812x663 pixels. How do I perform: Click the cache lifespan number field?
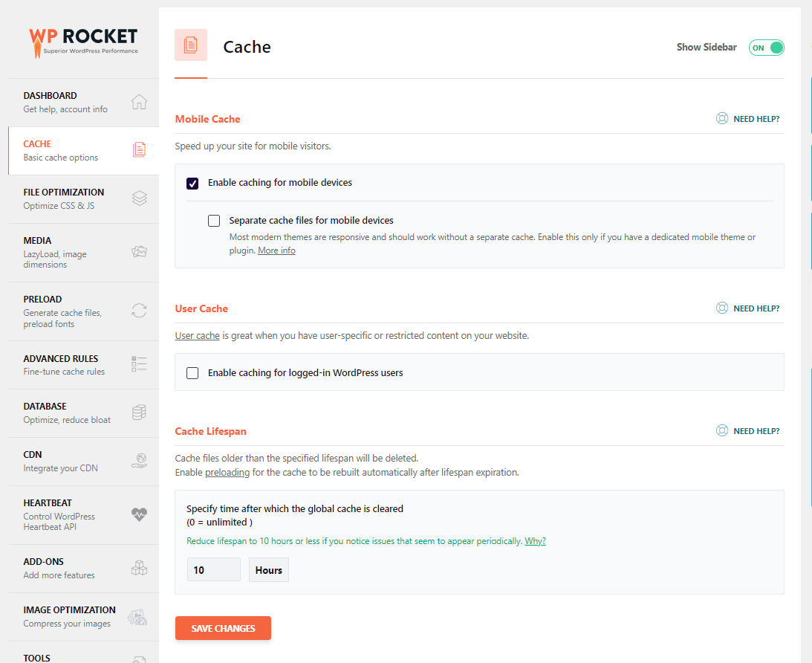213,570
